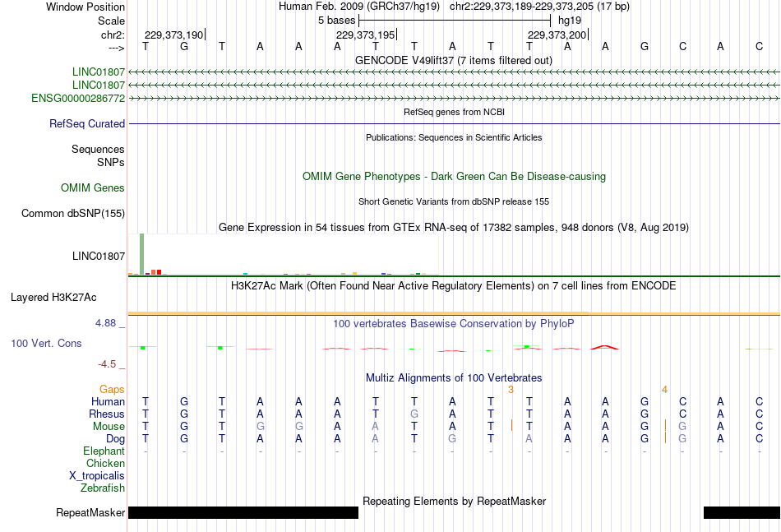Click the OMIM Genes label

(93, 187)
